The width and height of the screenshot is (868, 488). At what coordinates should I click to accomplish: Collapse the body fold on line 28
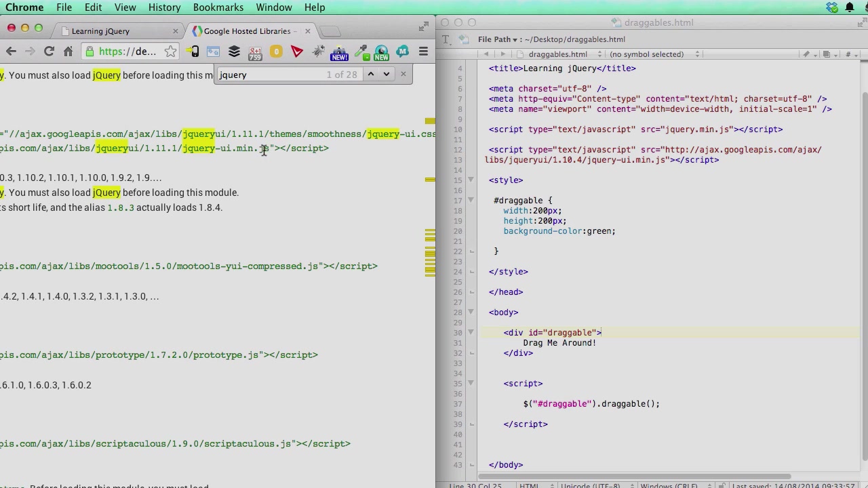471,312
